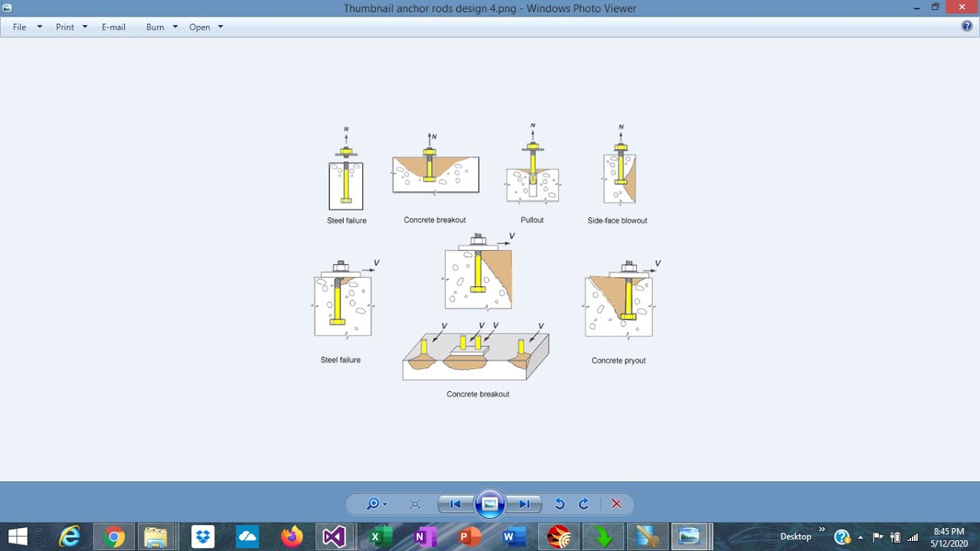Open the red swirl app in taskbar

click(x=559, y=536)
